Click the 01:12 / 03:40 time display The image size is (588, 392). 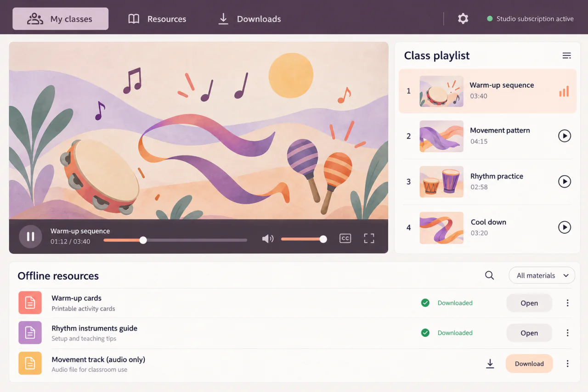point(70,241)
